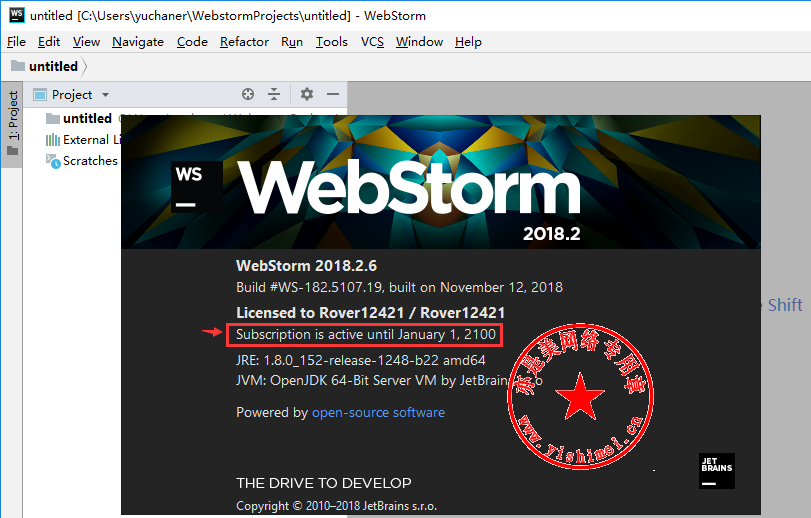Open the Run menu
Viewport: 811px width, 518px height.
pyautogui.click(x=292, y=42)
